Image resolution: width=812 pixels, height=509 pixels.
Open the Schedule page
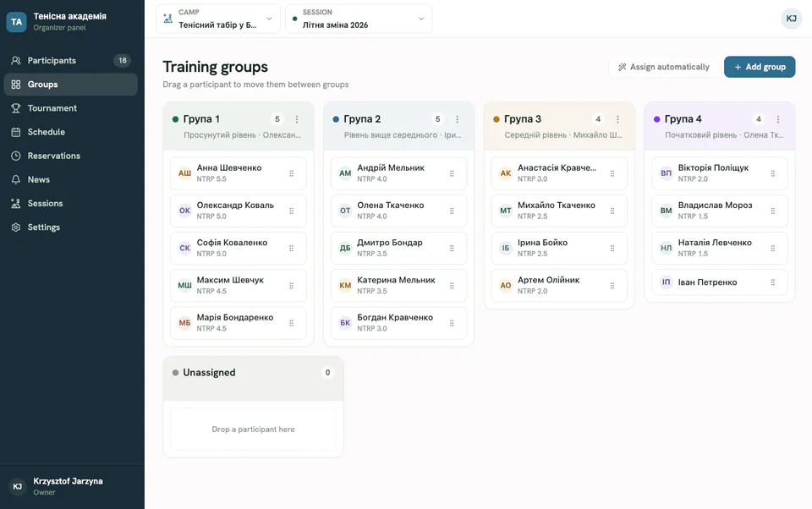click(70, 132)
